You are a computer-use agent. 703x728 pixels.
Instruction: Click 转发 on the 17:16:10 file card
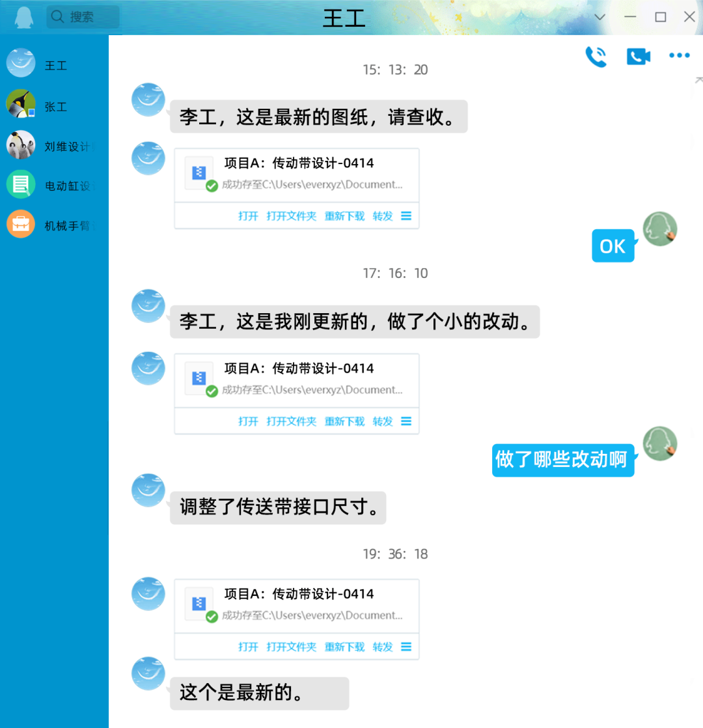(x=382, y=421)
